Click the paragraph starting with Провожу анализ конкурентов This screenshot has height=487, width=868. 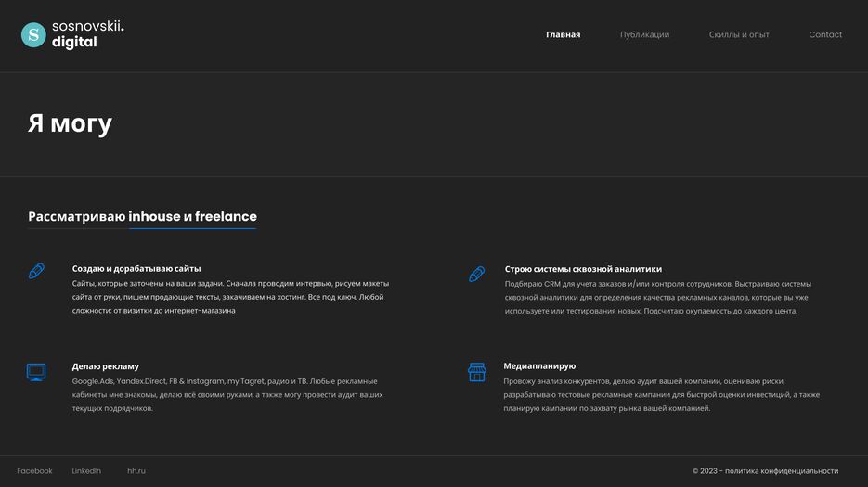click(662, 394)
